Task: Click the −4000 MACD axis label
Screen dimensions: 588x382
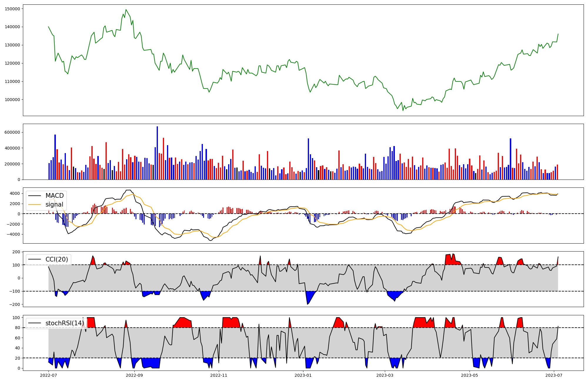Action: pos(13,234)
